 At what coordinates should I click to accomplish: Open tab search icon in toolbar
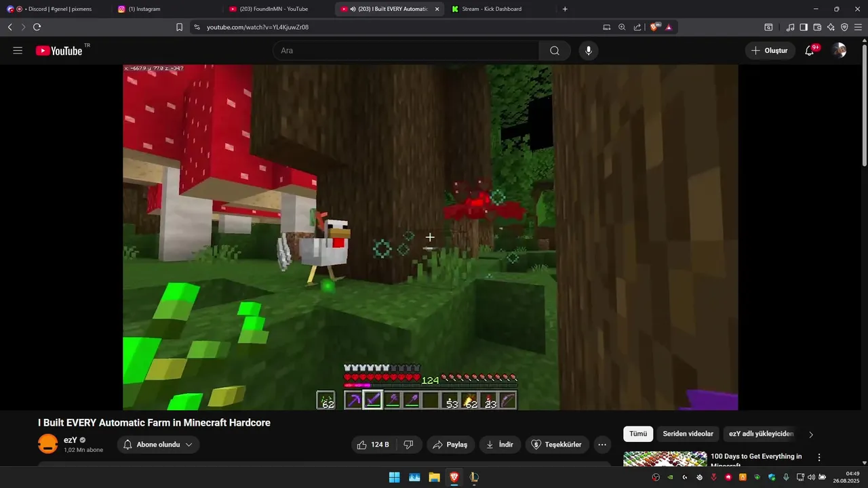point(768,27)
